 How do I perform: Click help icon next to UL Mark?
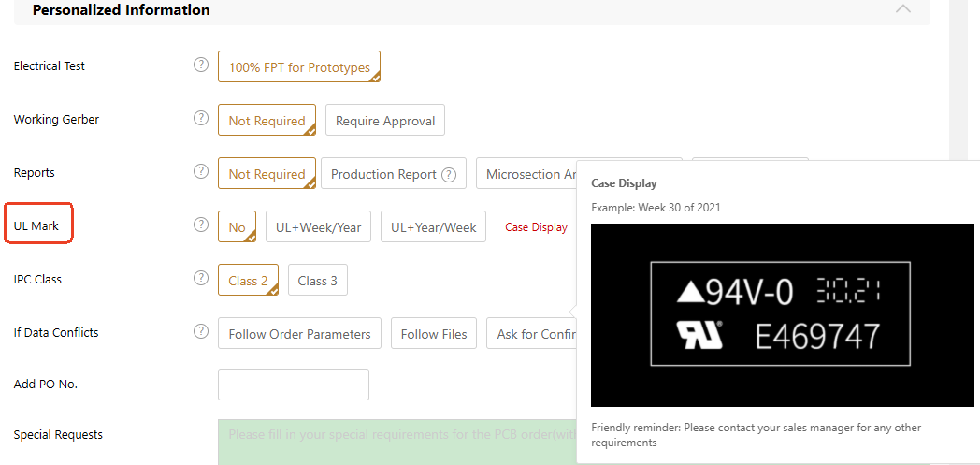(x=200, y=225)
